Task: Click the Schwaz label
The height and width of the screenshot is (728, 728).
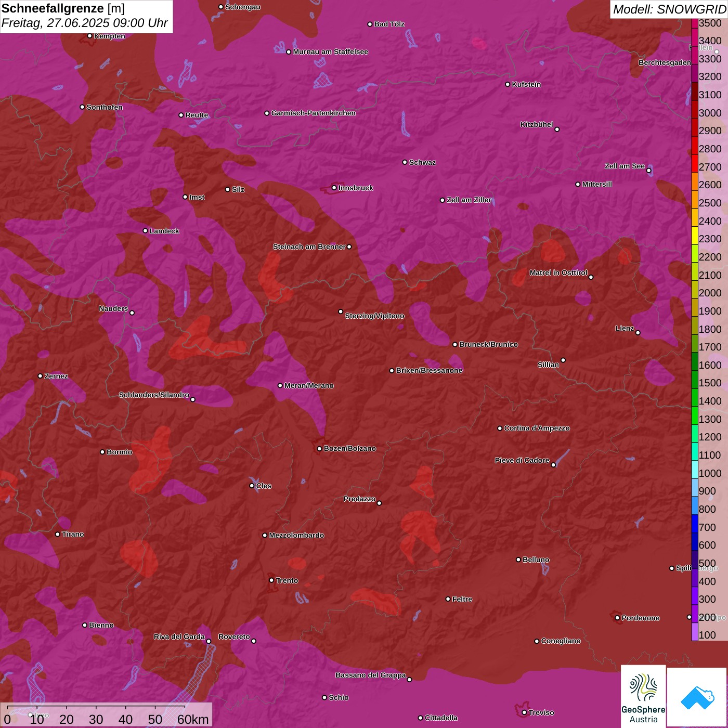Action: point(422,162)
